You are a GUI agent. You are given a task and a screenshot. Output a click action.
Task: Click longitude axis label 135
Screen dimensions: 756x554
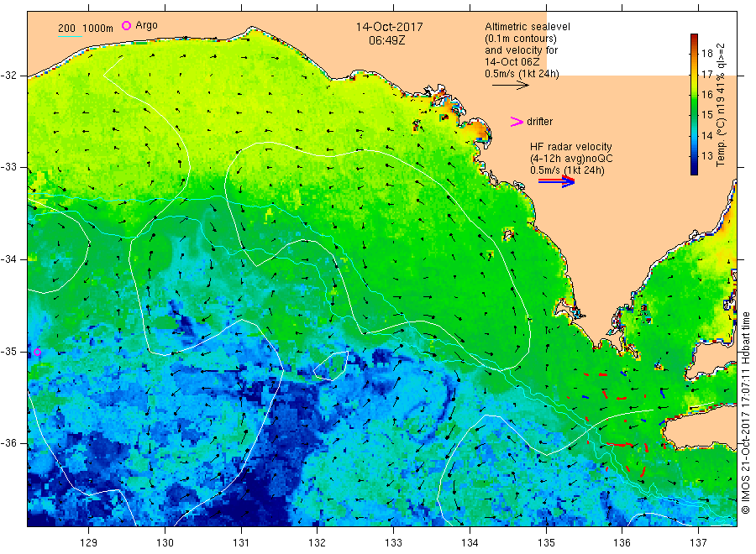546,542
